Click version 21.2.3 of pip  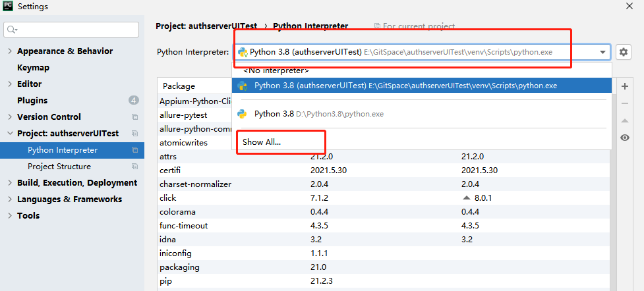(322, 281)
